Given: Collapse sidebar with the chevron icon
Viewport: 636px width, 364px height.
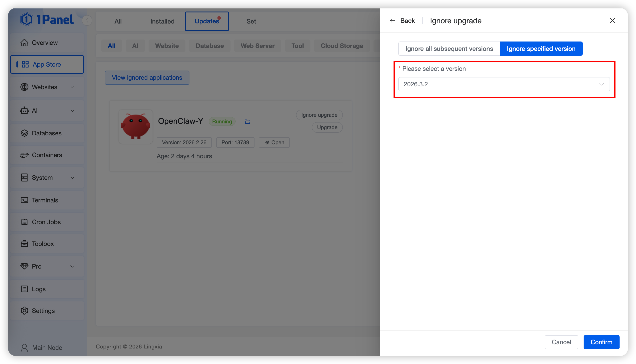Looking at the screenshot, I should point(87,20).
